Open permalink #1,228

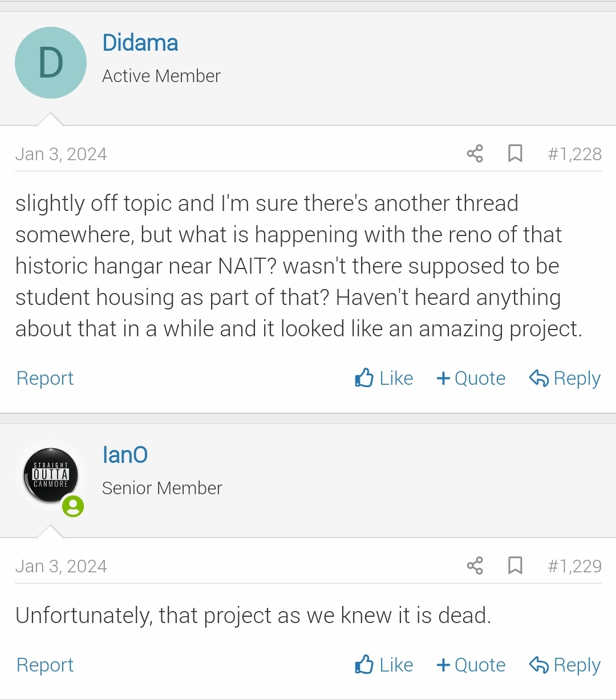point(574,154)
